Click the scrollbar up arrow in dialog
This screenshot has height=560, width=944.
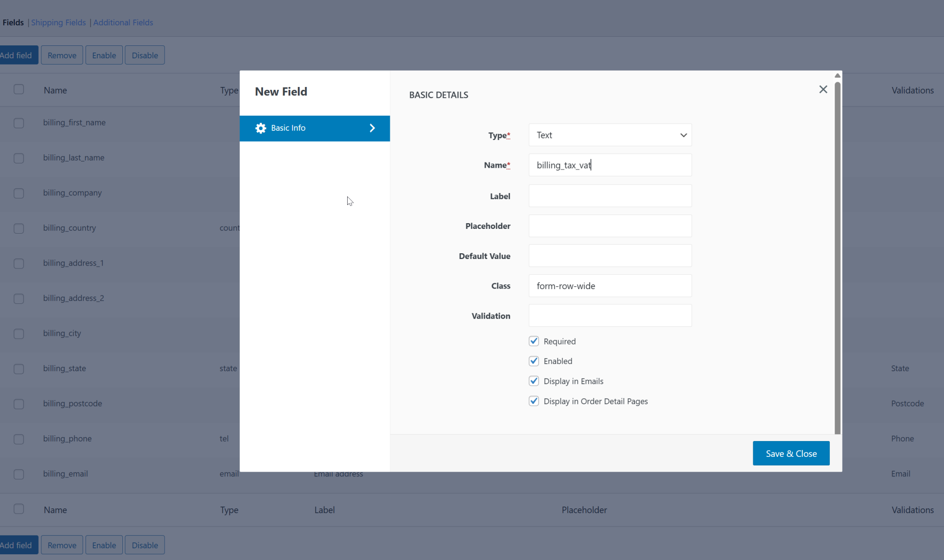[x=837, y=75]
